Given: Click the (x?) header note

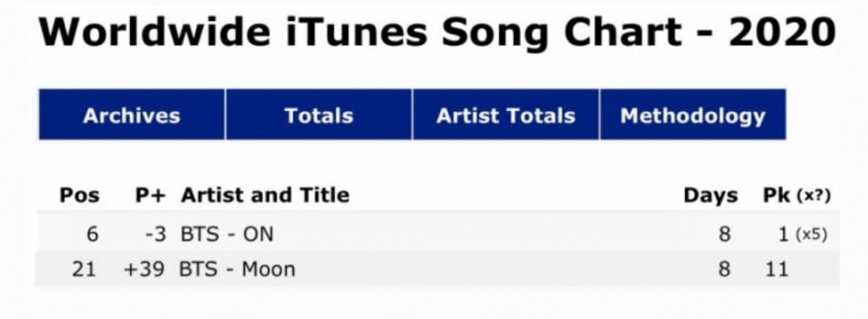Looking at the screenshot, I should 813,196.
